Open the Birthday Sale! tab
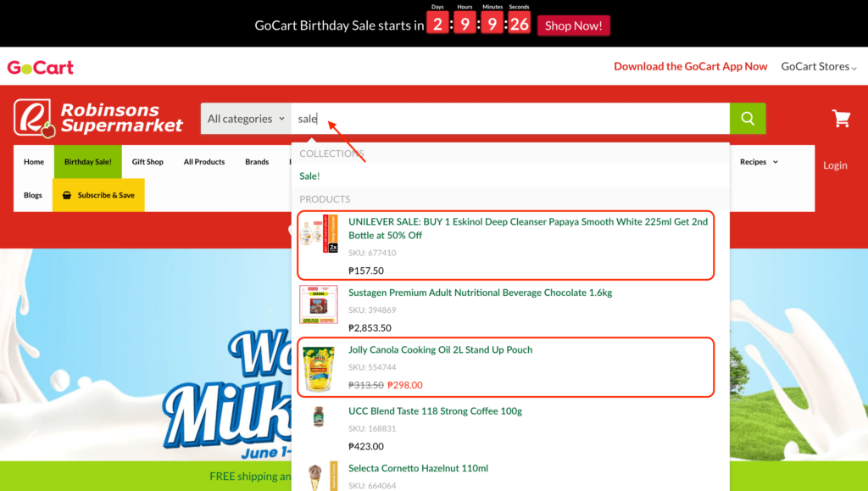 (x=88, y=162)
